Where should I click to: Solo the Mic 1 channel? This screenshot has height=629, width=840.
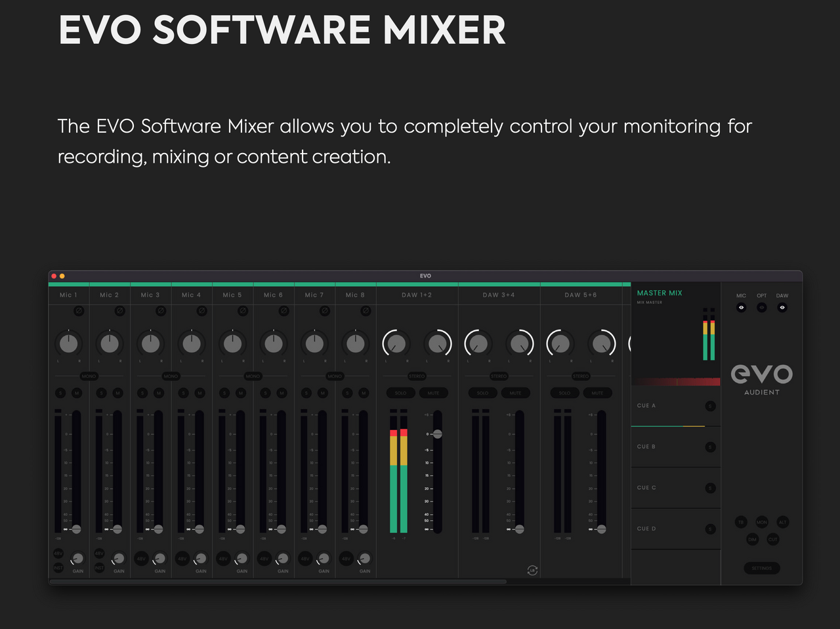pos(60,393)
